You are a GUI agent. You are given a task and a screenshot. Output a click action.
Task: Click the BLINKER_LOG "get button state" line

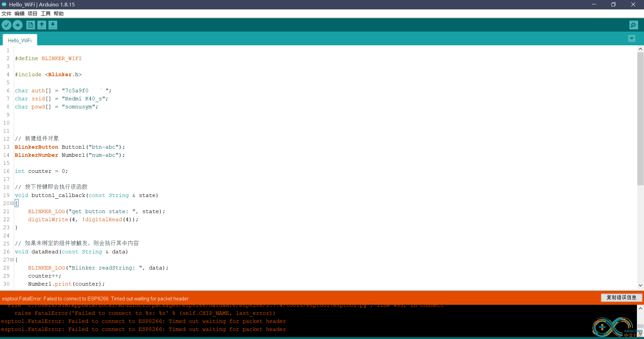(x=97, y=211)
